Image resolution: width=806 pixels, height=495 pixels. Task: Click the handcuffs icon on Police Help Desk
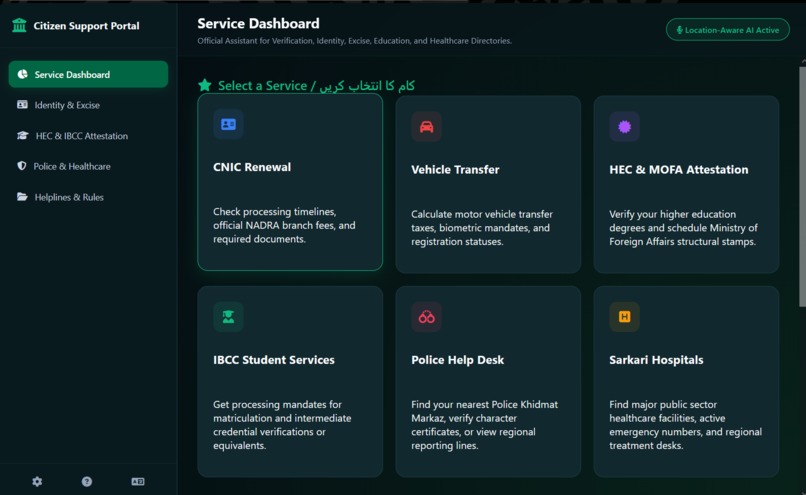pos(426,317)
